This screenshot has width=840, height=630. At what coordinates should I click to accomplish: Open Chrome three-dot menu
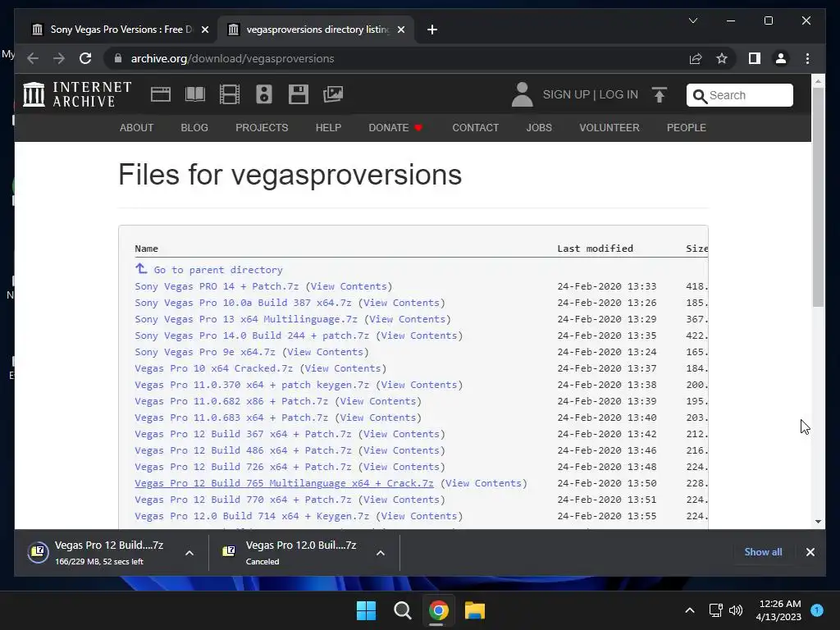pyautogui.click(x=807, y=58)
